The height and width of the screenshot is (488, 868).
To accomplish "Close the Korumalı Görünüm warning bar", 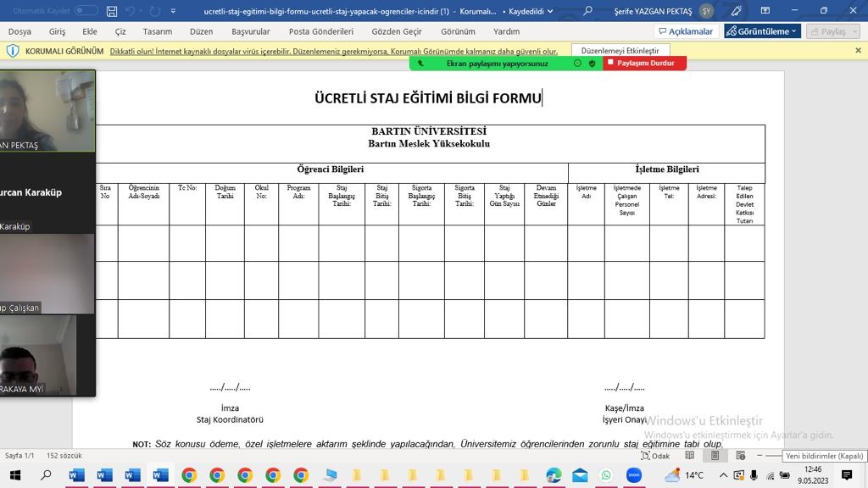I will tap(858, 50).
